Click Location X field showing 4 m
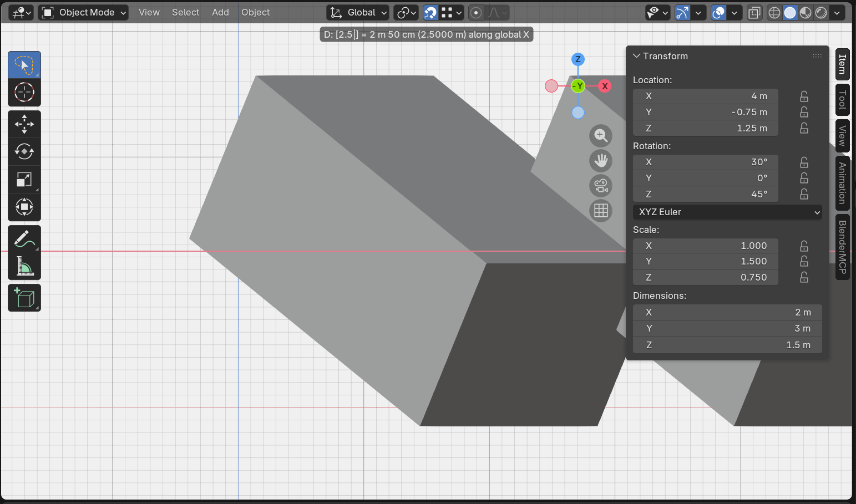 pos(706,96)
